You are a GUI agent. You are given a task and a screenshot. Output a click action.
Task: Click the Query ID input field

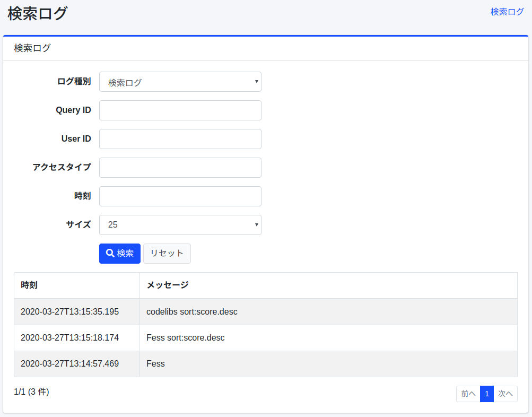pyautogui.click(x=180, y=110)
